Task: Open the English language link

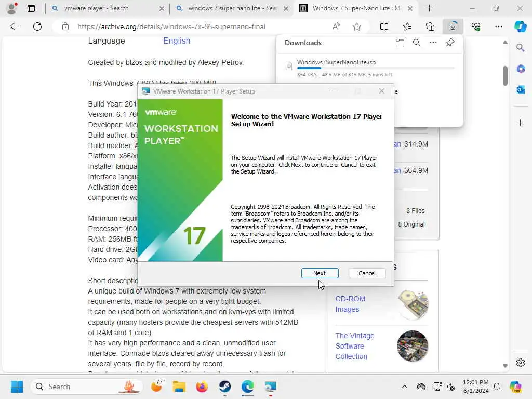Action: (177, 41)
